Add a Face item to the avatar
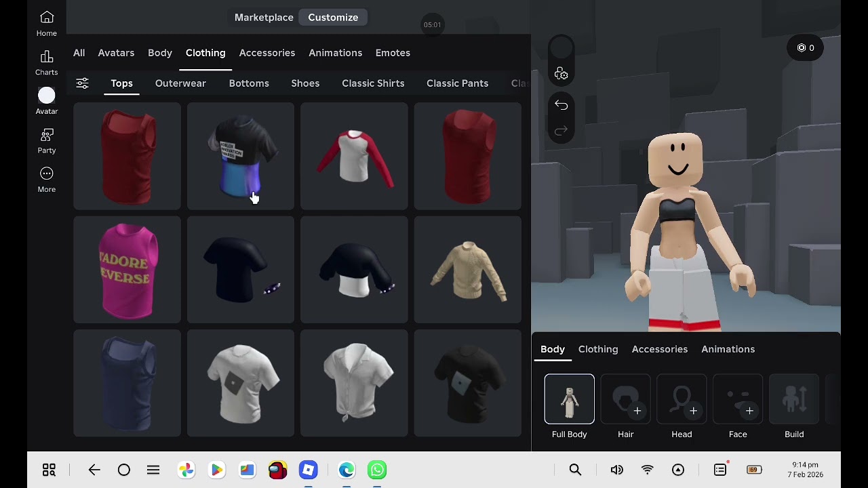 click(x=738, y=399)
